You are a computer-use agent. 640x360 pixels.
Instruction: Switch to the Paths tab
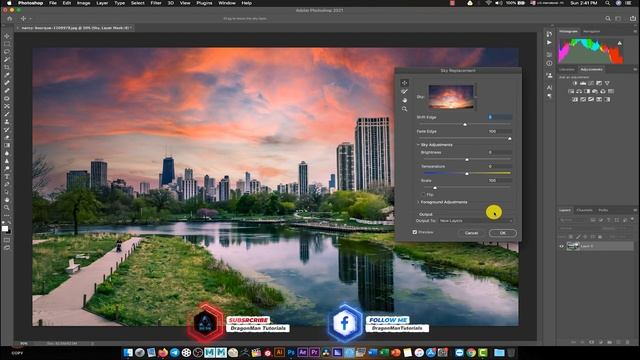[x=603, y=210]
